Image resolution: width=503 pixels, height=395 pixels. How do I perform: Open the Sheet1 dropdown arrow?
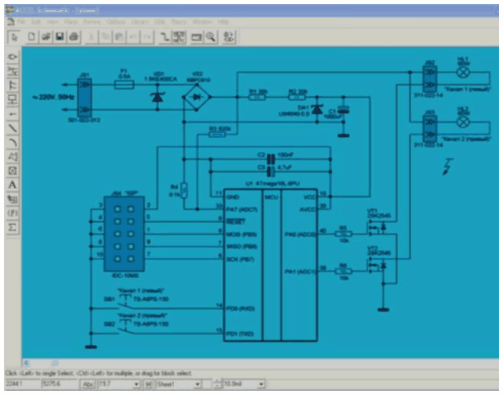point(197,384)
